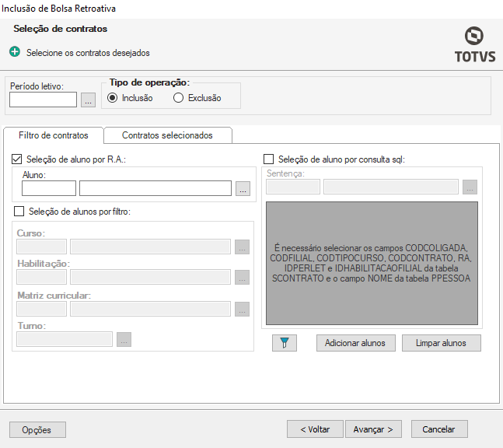Screen dimensions: 503x448
Task: Click the TOTVS logo
Action: 473,44
